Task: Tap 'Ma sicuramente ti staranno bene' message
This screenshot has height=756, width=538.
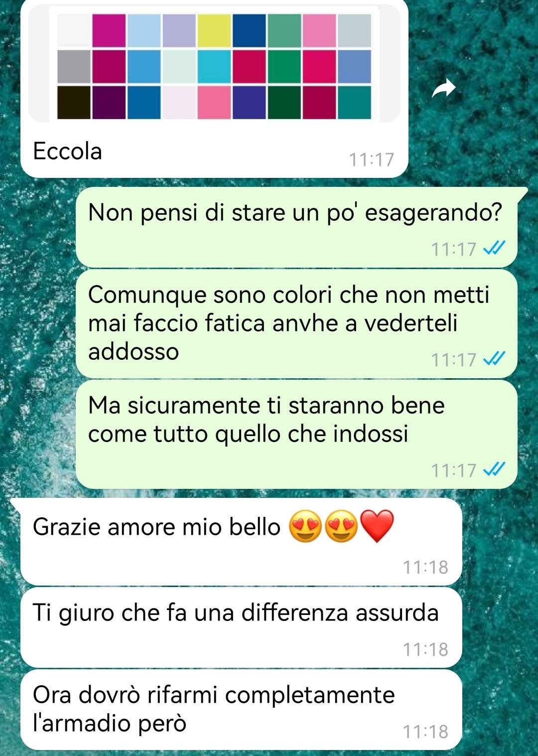Action: click(296, 434)
